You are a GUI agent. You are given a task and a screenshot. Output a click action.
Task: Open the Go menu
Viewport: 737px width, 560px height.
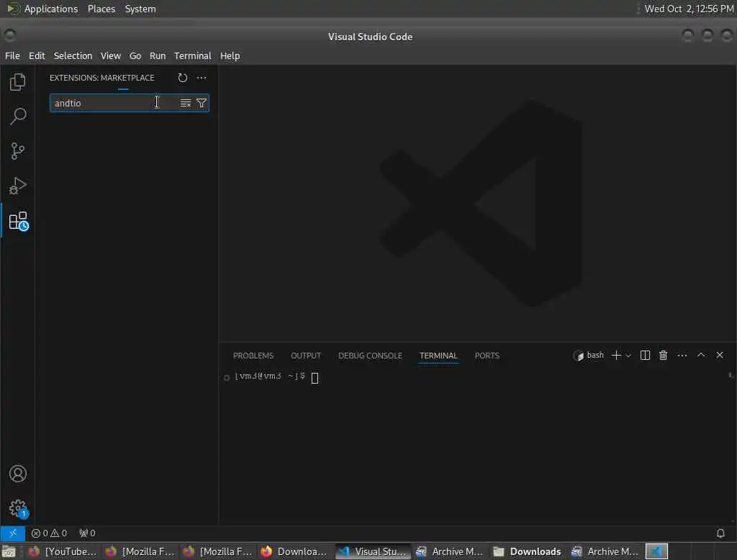tap(135, 55)
